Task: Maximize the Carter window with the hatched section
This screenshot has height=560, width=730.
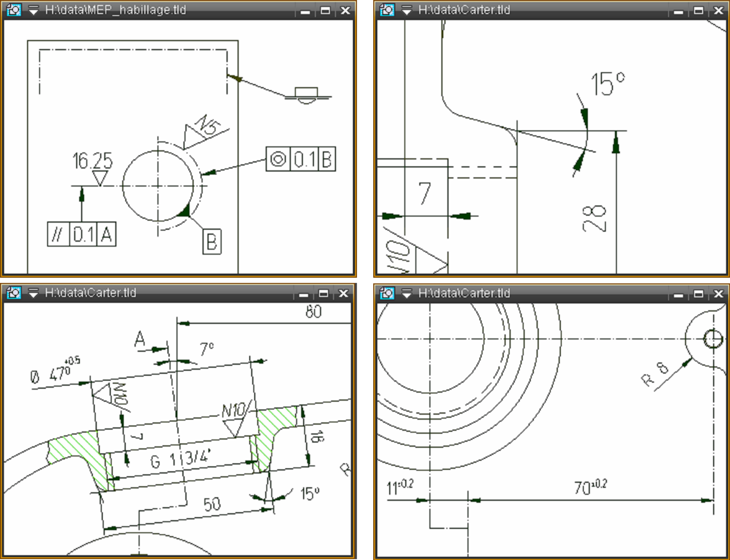Action: click(323, 294)
